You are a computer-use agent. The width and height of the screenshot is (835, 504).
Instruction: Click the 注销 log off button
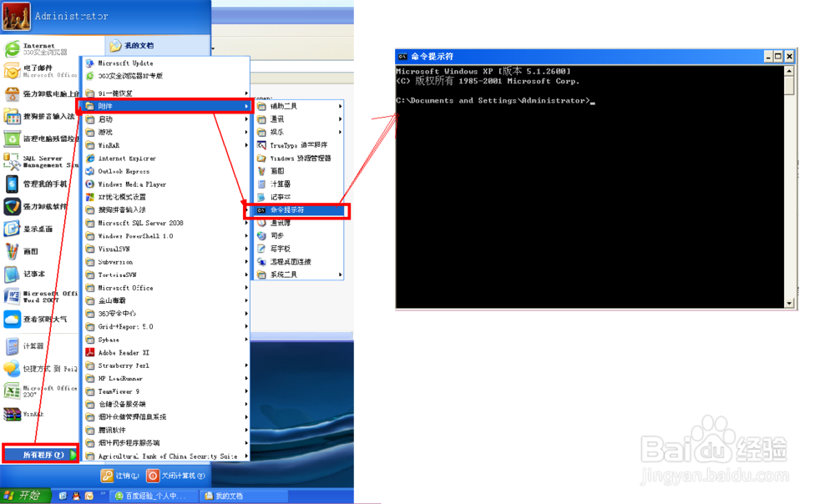pyautogui.click(x=120, y=476)
